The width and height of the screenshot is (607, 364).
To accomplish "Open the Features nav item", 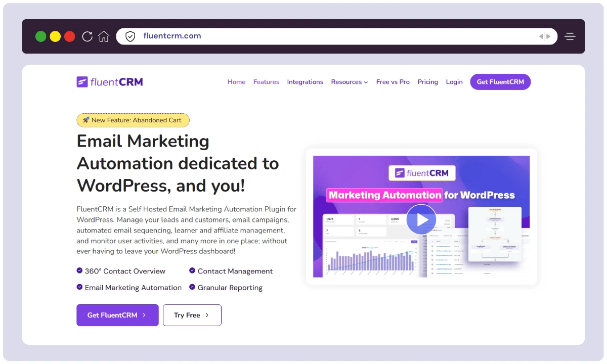I will tap(266, 82).
